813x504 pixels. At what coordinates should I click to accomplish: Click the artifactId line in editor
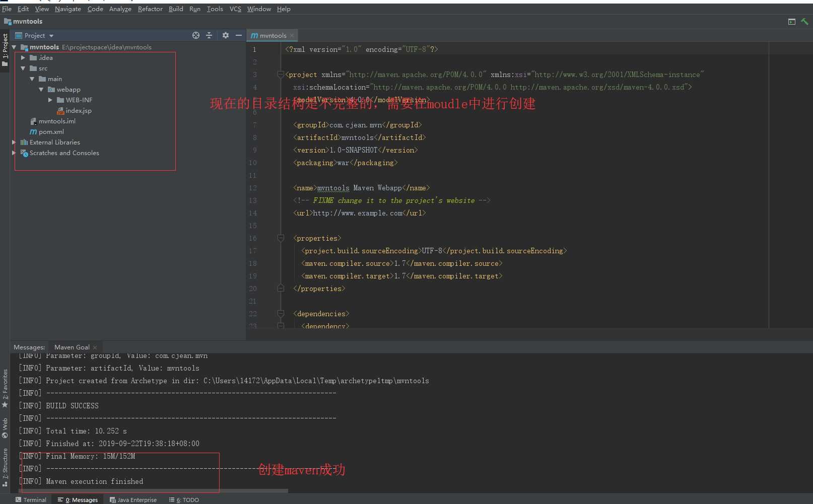(360, 137)
